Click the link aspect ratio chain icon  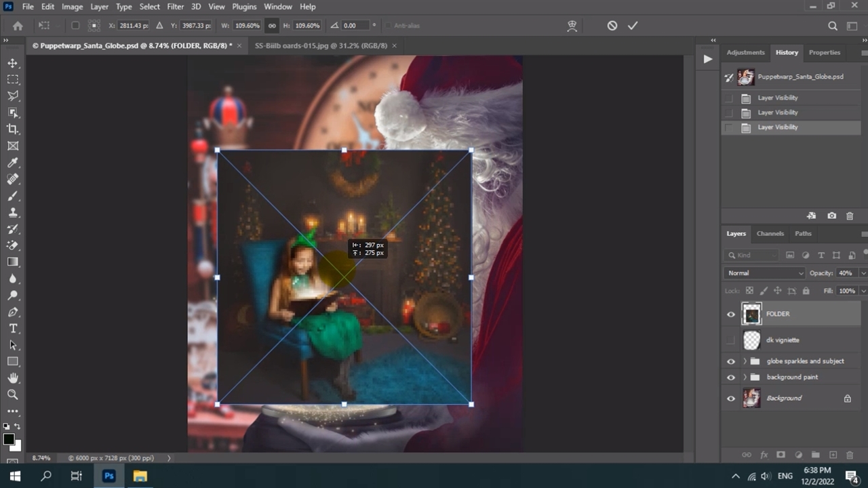(272, 26)
